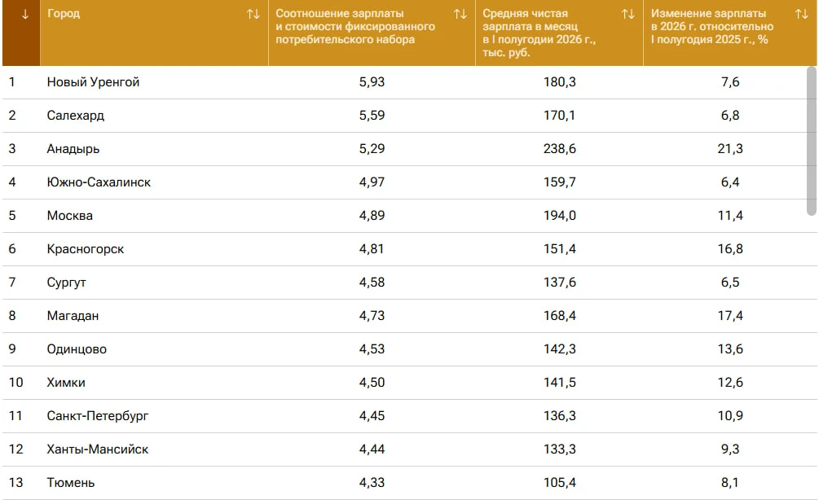Click salary value 159,7 for Южно-Сахалинск
Image resolution: width=819 pixels, height=504 pixels.
coord(559,182)
